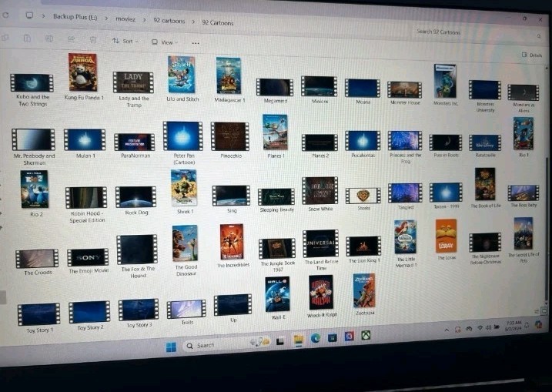Open File Explorer from taskbar
Viewport: 552px width, 392px height.
[298, 340]
